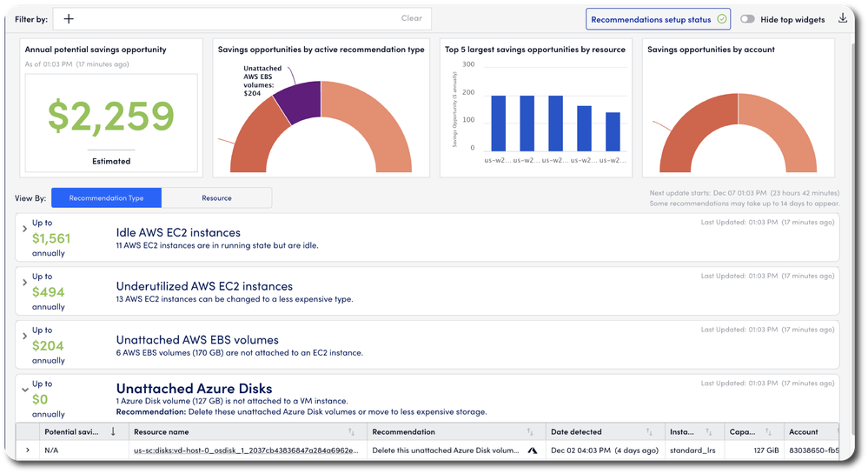Expand the Idle AWS EC2 instances section
Screen dimensions: 868x474
[x=24, y=229]
